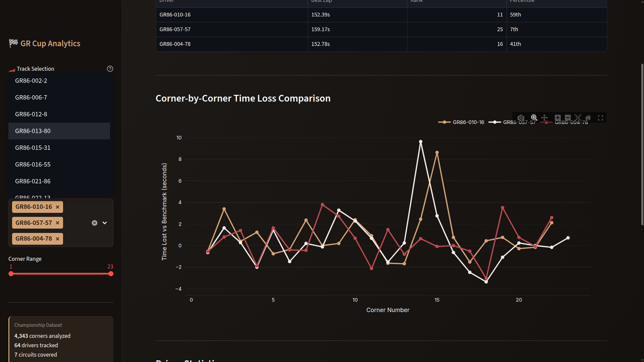
Task: Collapse the driver multiselect dropdown chevron
Action: click(105, 223)
